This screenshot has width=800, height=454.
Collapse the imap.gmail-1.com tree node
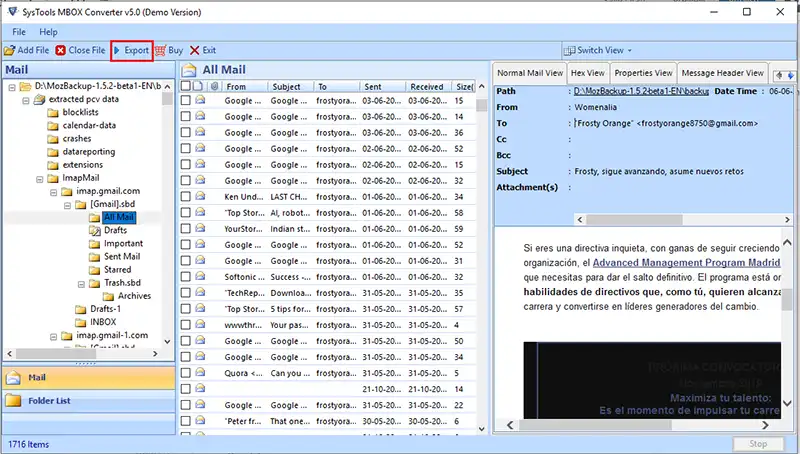(53, 337)
